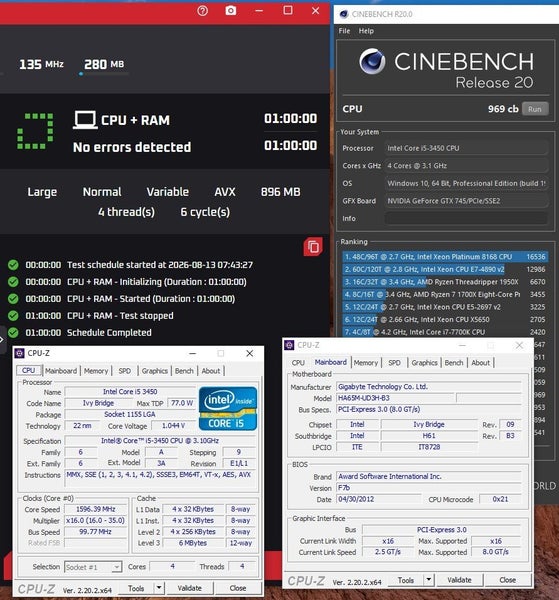Click the help question mark icon in OCCT
Screen dimensions: 559x600
202,11
